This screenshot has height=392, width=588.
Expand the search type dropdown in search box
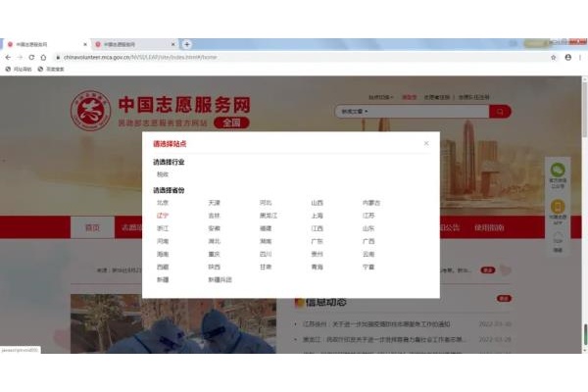pyautogui.click(x=355, y=112)
